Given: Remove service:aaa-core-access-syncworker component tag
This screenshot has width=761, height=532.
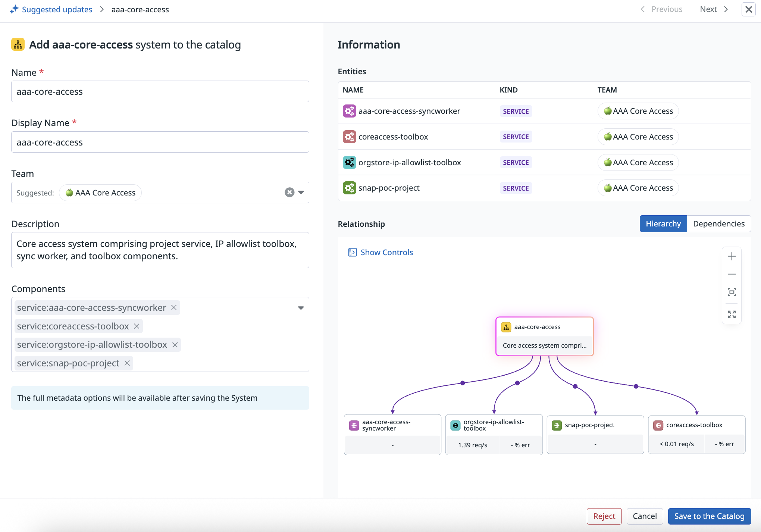Looking at the screenshot, I should point(174,308).
